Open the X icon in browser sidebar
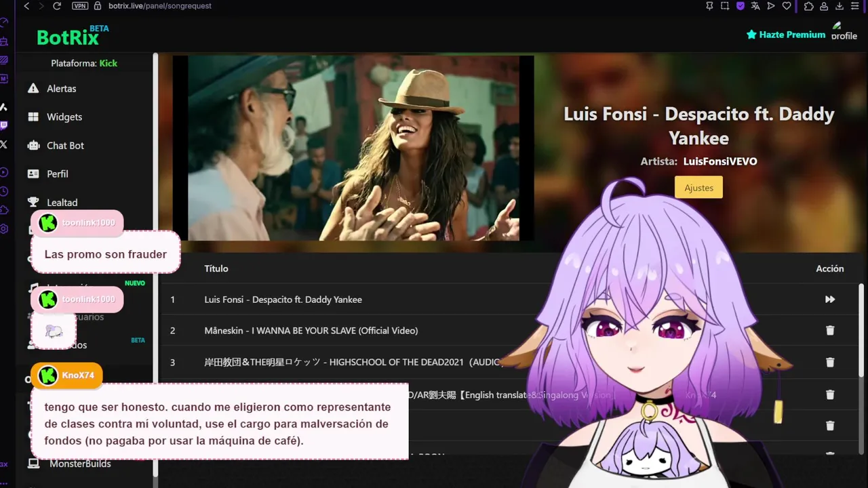This screenshot has width=868, height=488. (x=4, y=144)
